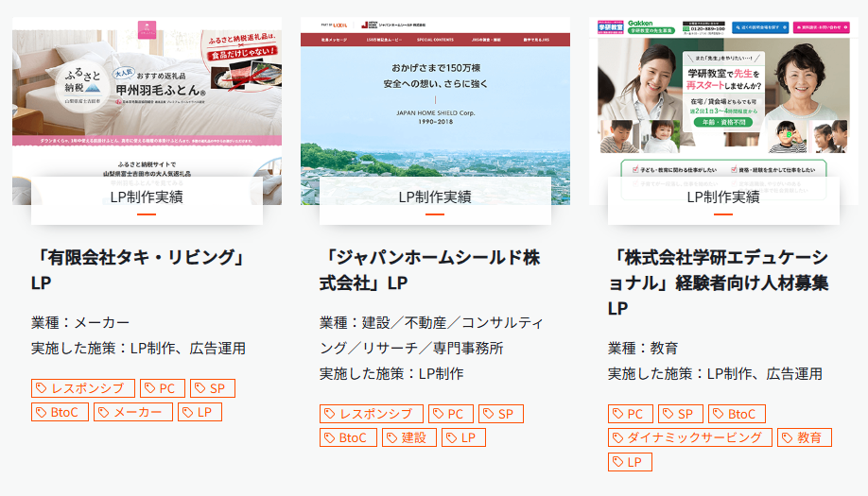
Task: Click the BtoC tag in the first card
Action: [x=60, y=412]
